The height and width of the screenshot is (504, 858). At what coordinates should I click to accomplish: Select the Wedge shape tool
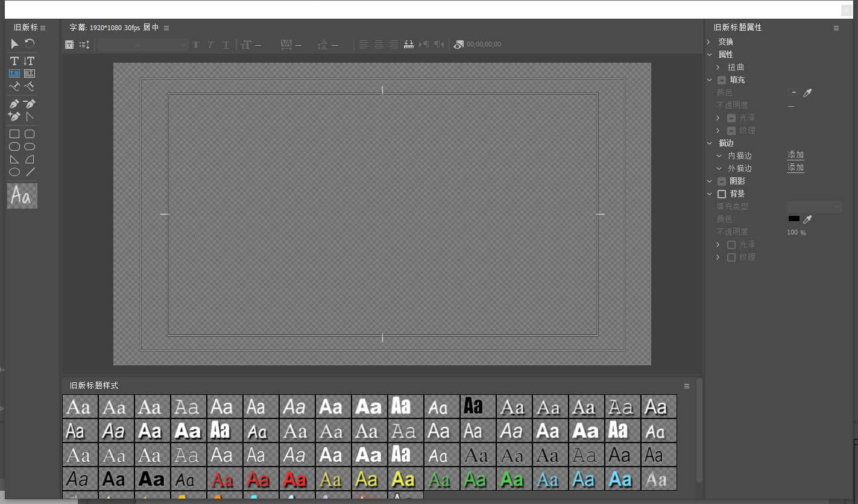[14, 159]
